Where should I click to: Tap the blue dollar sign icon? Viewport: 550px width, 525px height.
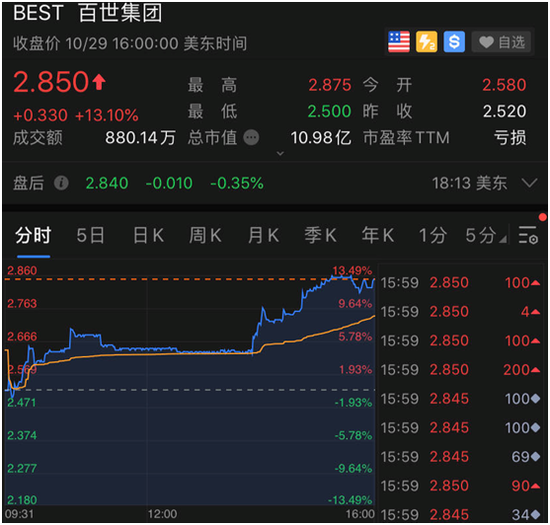point(454,42)
